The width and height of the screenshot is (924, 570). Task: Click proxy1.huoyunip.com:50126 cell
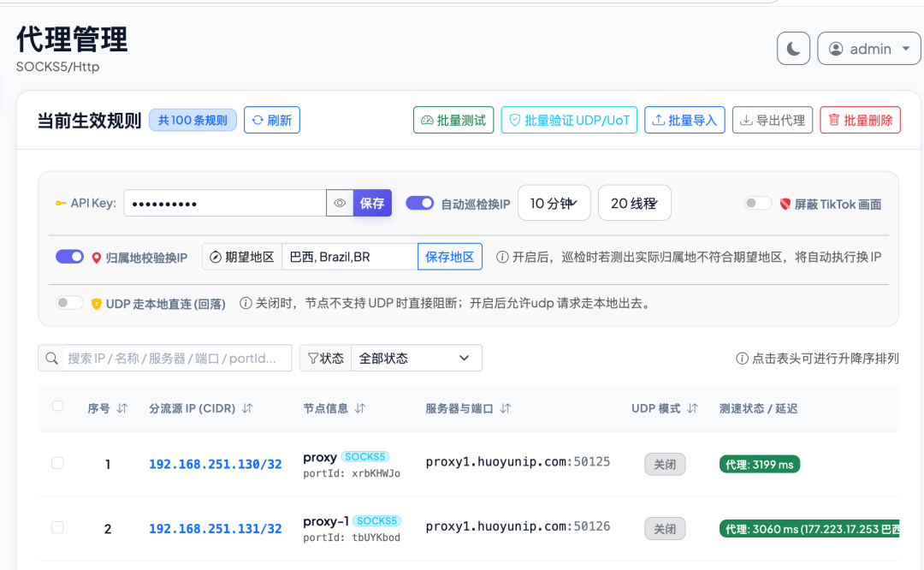tap(518, 526)
